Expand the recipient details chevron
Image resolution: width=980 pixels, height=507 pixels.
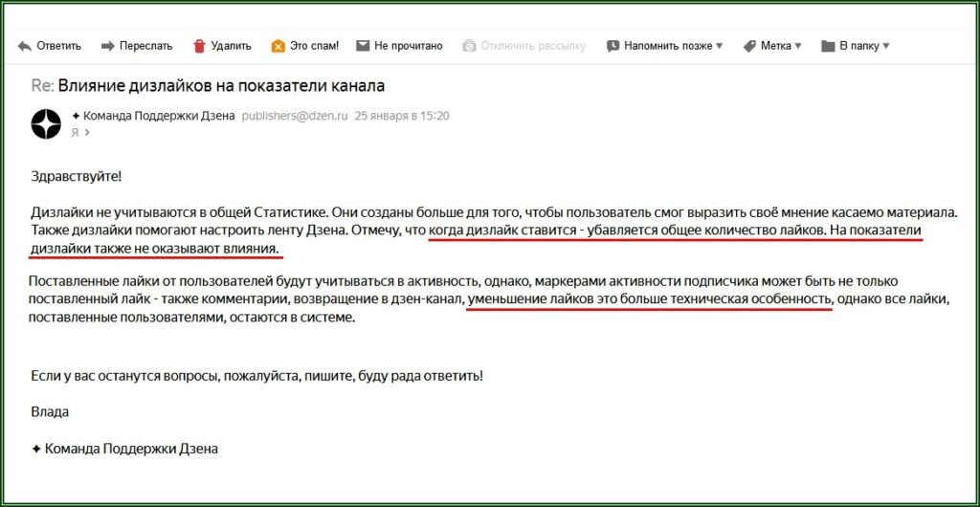[x=87, y=132]
